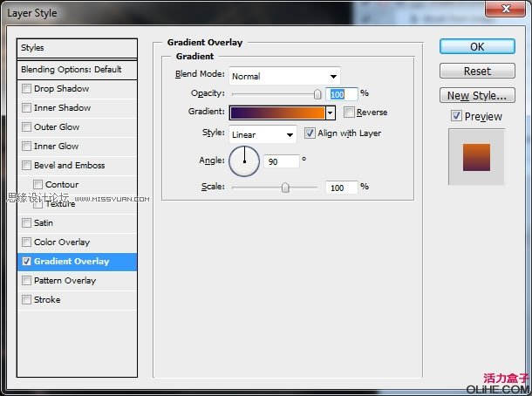Open the gradient picker arrow
The height and width of the screenshot is (396, 532).
click(x=331, y=113)
